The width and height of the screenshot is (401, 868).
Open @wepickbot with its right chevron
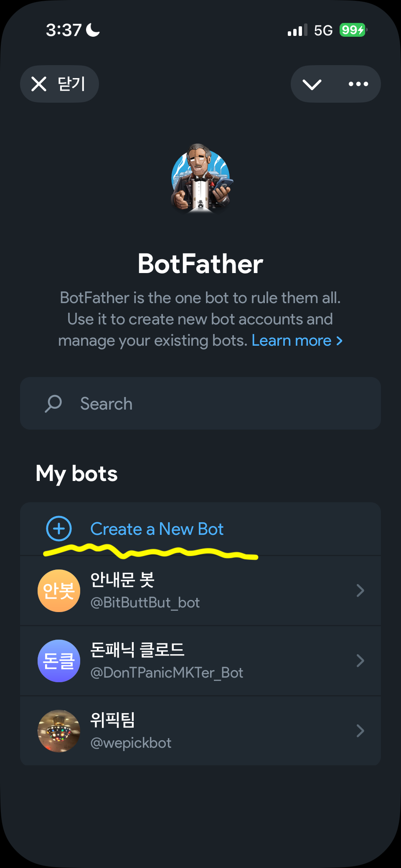[360, 731]
